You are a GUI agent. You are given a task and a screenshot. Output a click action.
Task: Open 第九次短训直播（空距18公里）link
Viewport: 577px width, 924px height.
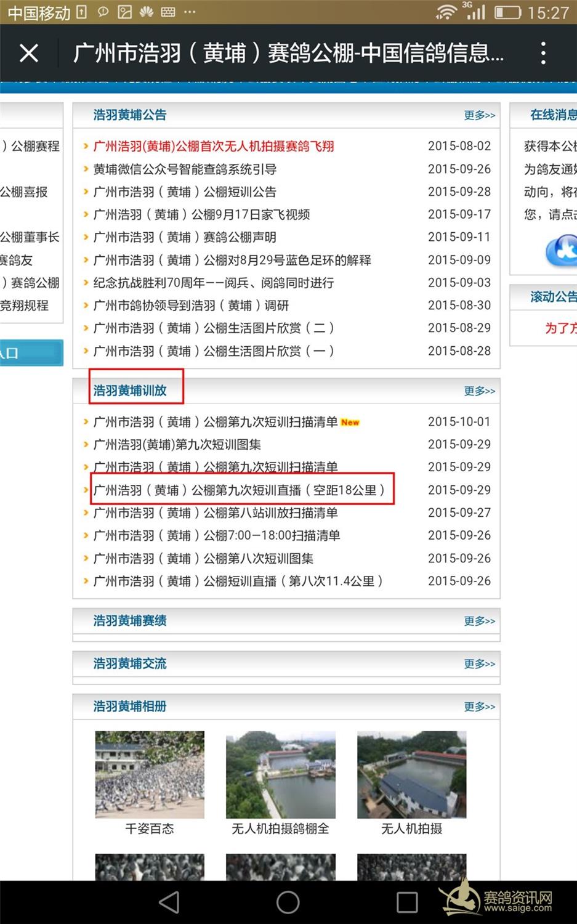coord(239,490)
